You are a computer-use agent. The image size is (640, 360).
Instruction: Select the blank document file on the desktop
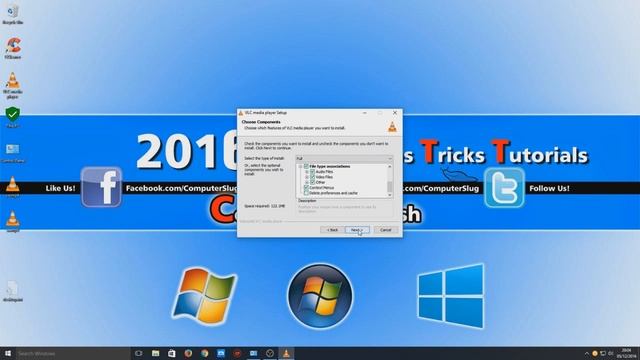tap(13, 291)
